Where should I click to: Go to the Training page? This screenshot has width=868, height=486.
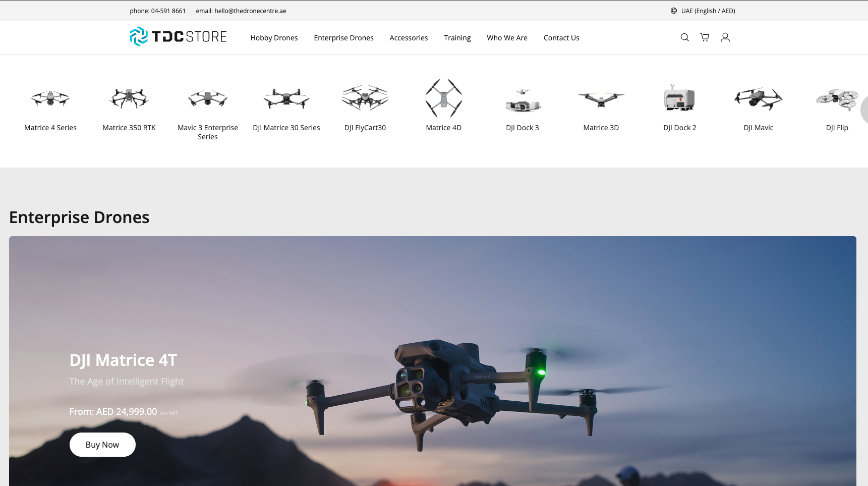pyautogui.click(x=457, y=38)
